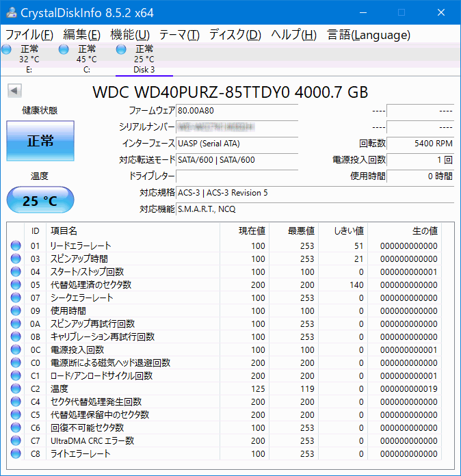Select the C: drive tab
Screen dimensions: 461x476
pyautogui.click(x=87, y=59)
